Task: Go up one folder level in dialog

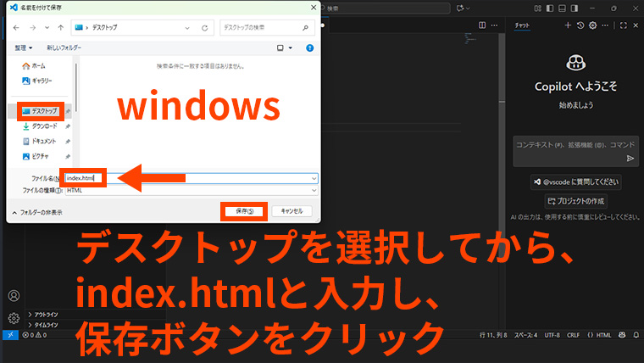Action: 60,28
